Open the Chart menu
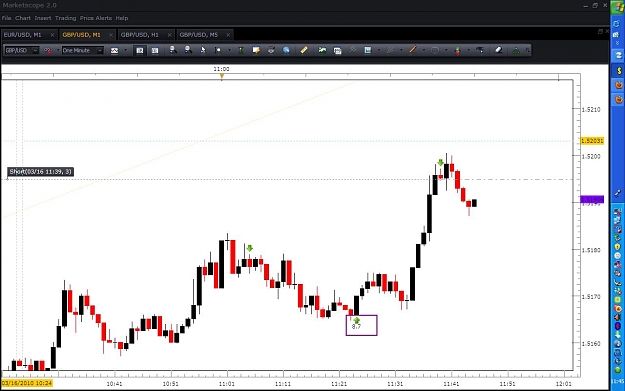The width and height of the screenshot is (625, 391). 23,18
